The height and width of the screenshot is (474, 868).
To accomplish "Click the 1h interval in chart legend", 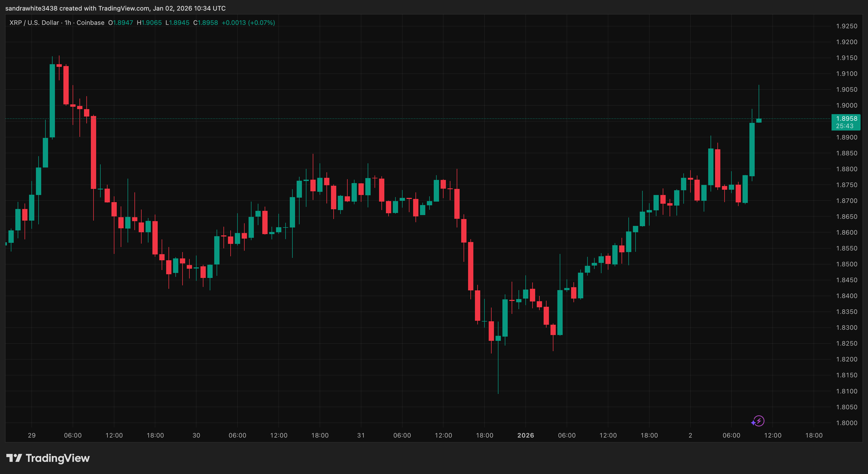I will click(68, 22).
